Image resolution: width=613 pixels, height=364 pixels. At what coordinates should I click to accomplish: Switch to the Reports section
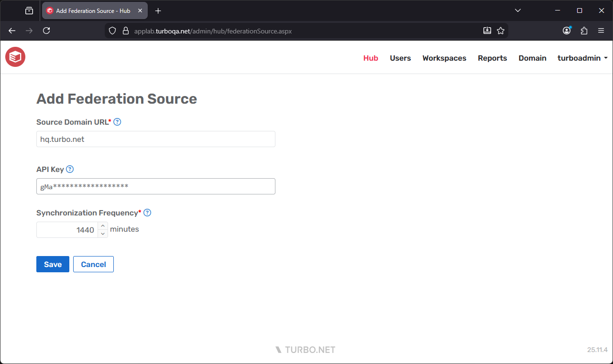click(x=492, y=58)
